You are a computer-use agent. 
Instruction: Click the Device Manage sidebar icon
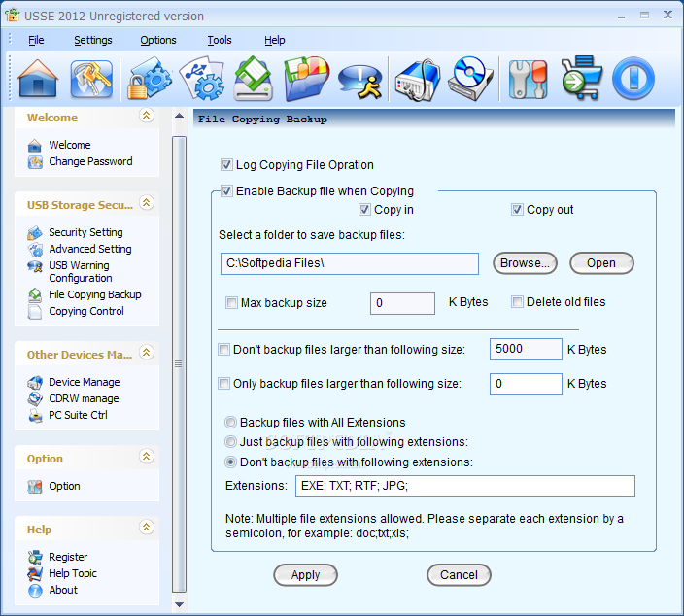35,383
